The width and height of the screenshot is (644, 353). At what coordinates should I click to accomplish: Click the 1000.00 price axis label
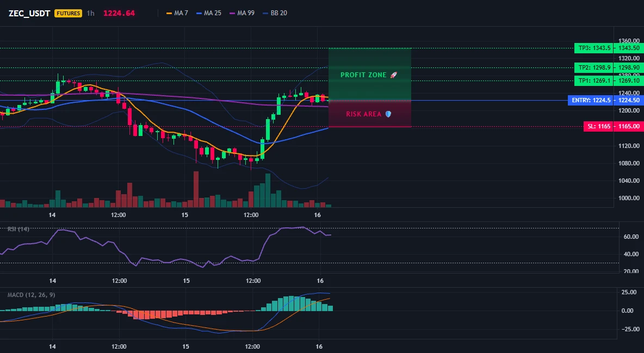[x=629, y=198]
